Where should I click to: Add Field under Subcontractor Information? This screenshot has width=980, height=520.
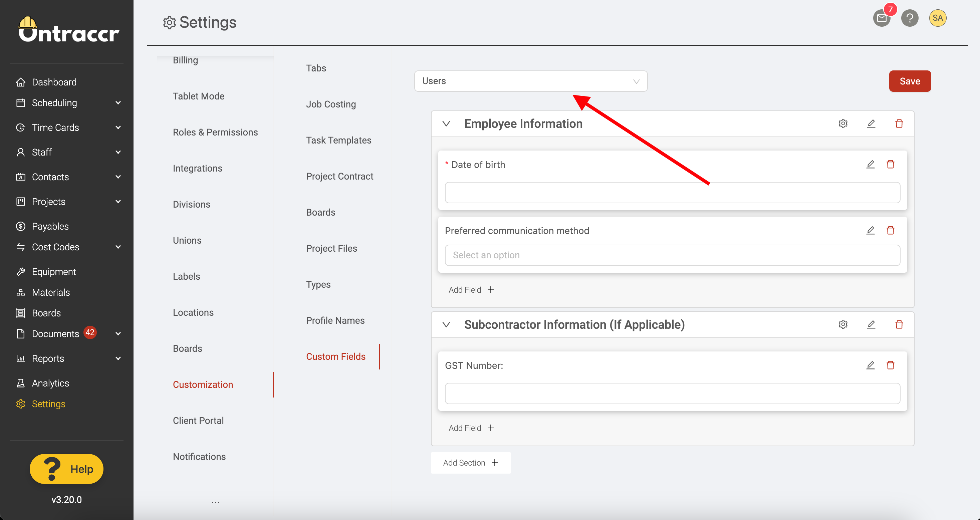point(471,428)
